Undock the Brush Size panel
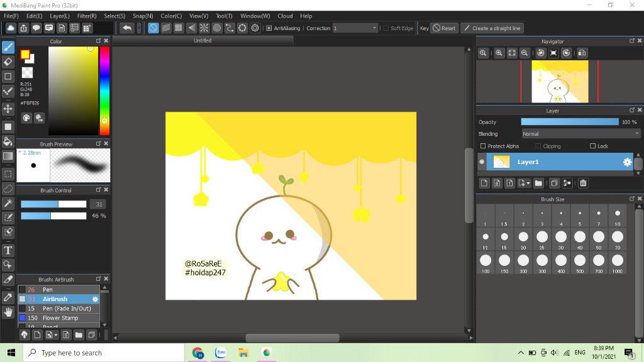Viewport: 644px width, 362px height. [x=631, y=199]
